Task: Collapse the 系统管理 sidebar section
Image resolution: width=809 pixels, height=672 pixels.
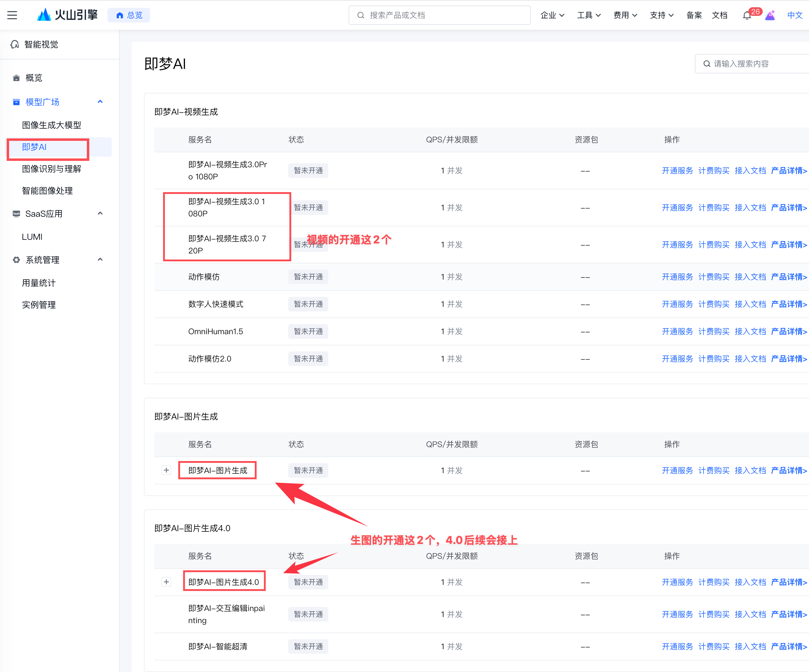Action: (100, 260)
